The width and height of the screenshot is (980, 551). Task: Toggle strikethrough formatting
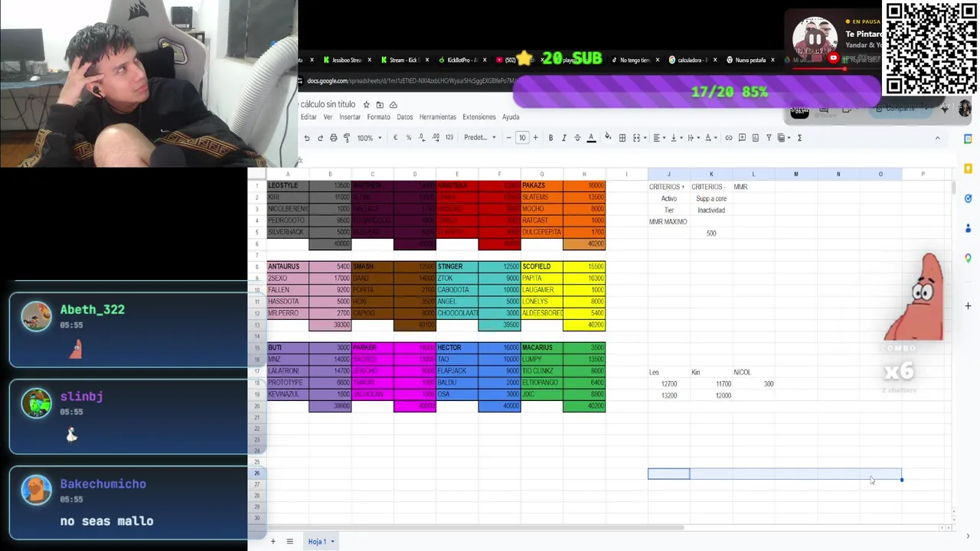click(x=577, y=138)
